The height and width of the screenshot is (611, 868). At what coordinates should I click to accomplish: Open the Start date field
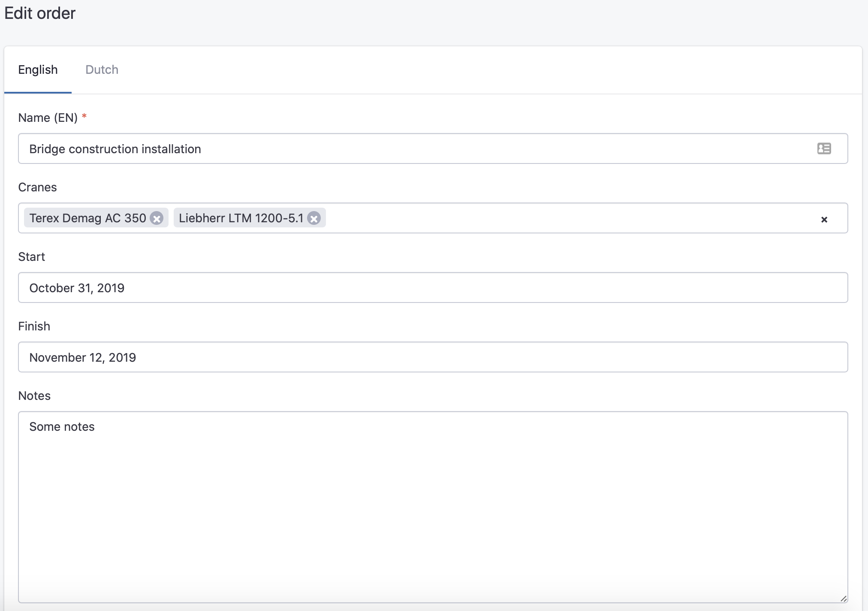433,287
